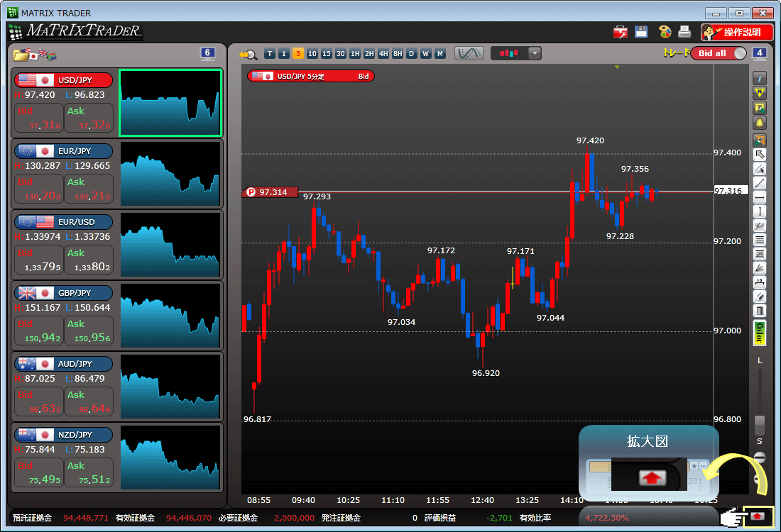Click the L to S vertical slider handle
781x532 pixels.
pyautogui.click(x=760, y=424)
